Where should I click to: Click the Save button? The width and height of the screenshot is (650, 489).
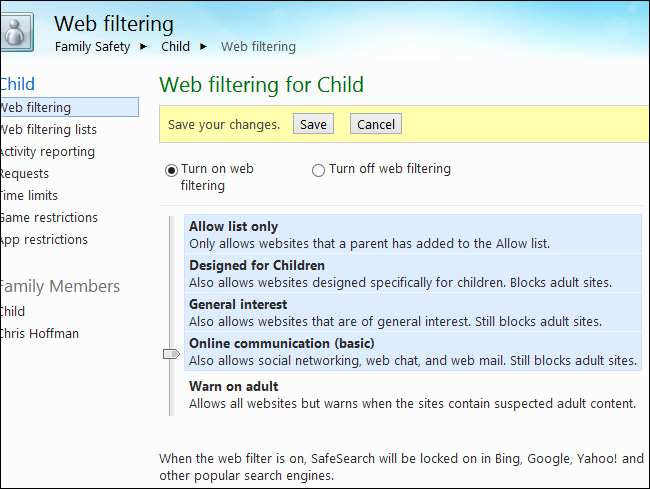(313, 124)
